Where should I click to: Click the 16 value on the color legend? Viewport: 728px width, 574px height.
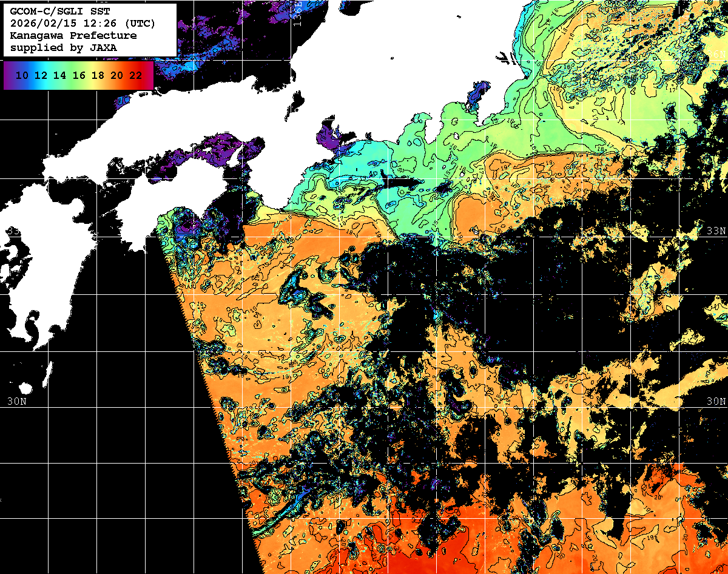point(79,76)
